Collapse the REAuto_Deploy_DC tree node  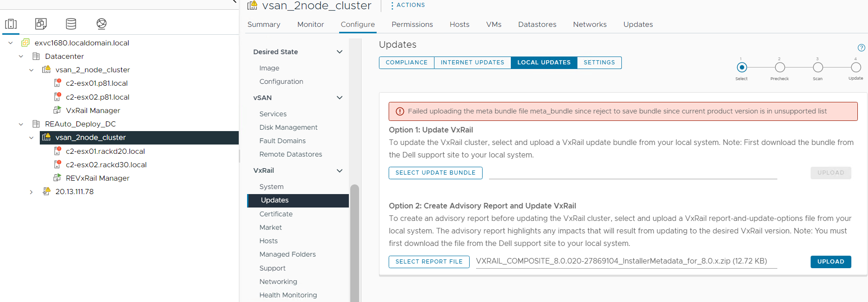point(21,124)
